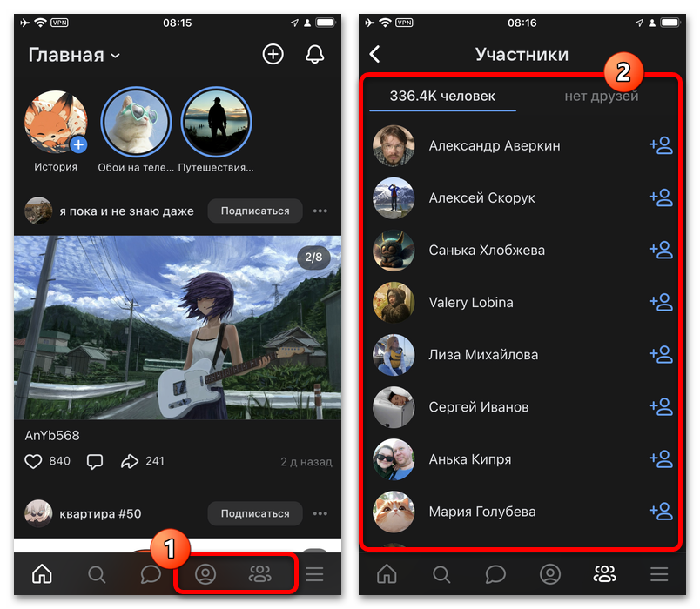Add Лиза Михайлова as friend

coord(661,354)
